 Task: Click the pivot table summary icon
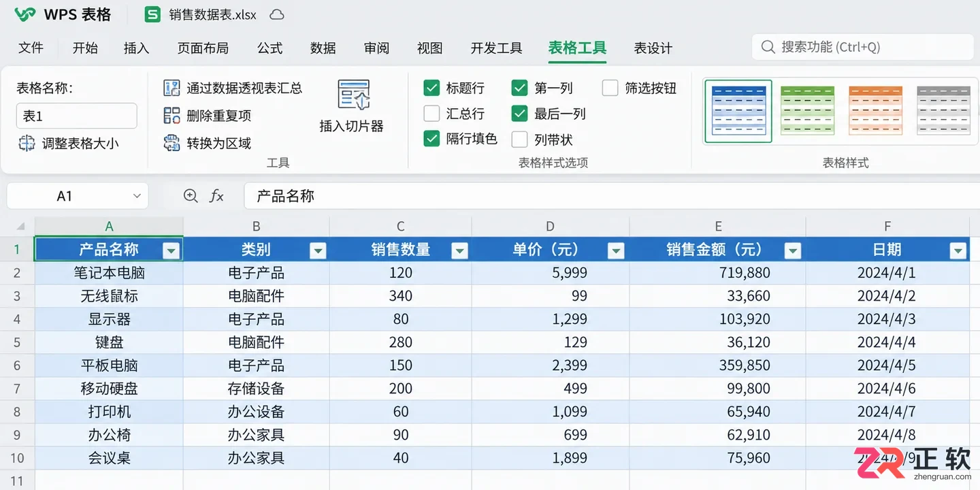(171, 88)
